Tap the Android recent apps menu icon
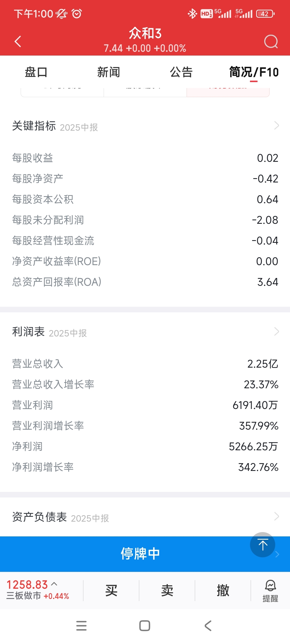The height and width of the screenshot is (644, 290). pyautogui.click(x=81, y=625)
